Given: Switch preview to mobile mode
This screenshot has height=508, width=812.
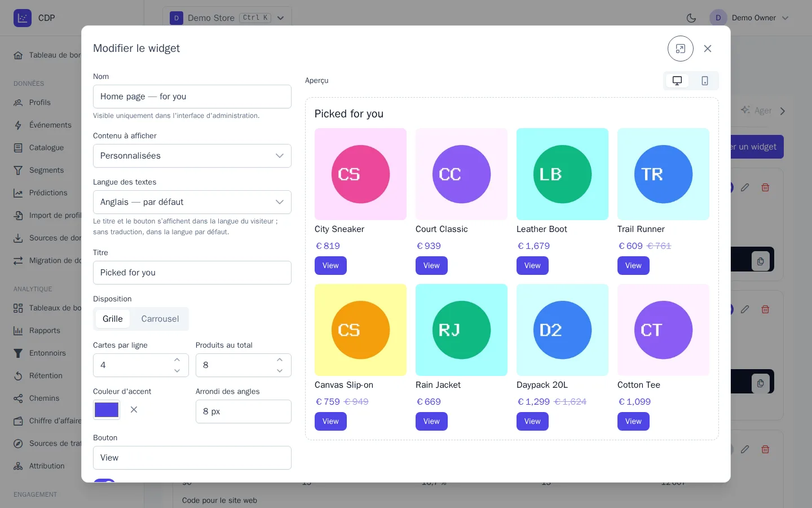Looking at the screenshot, I should (705, 81).
